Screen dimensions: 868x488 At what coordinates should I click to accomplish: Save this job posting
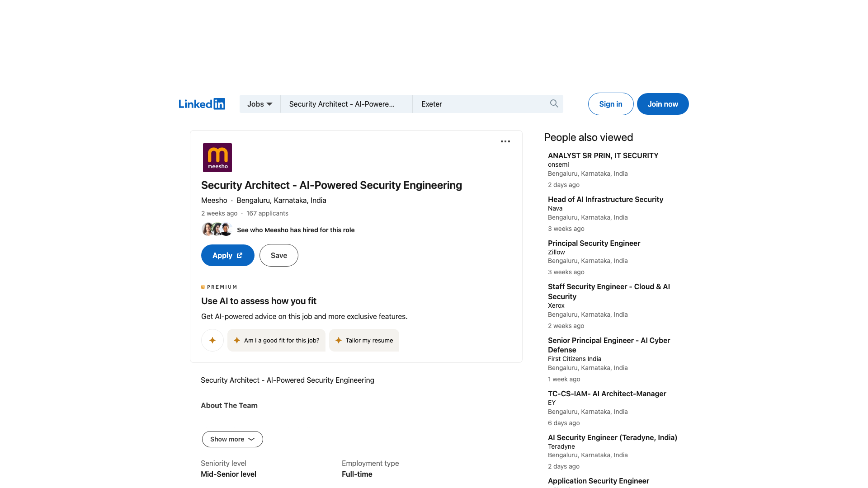coord(279,255)
